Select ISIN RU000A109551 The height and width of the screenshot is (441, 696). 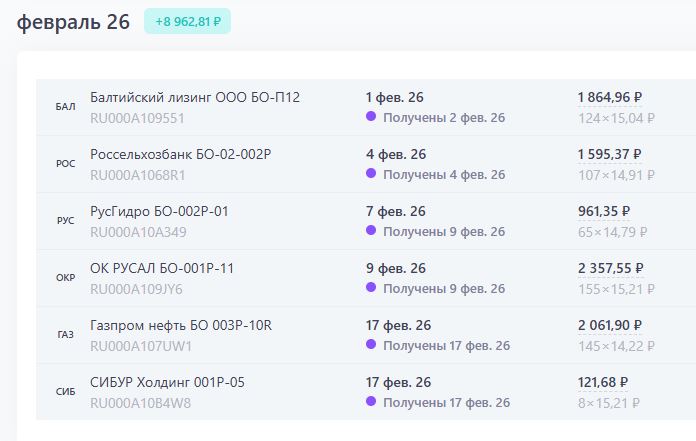tap(137, 118)
